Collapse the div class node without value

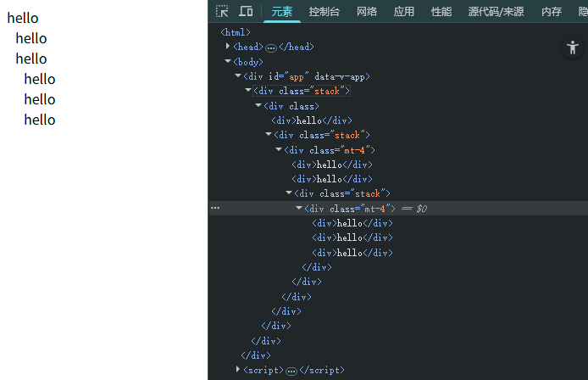click(x=258, y=105)
